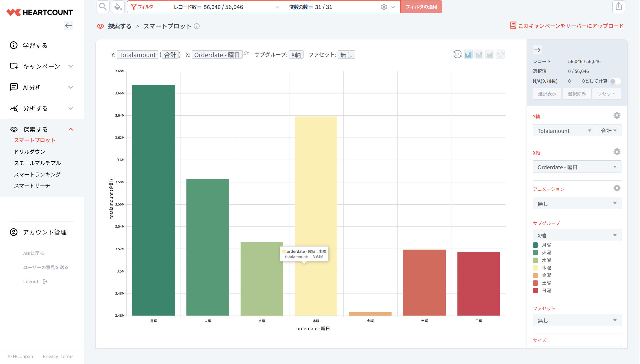Viewport: 640px width, 364px height.
Task: Click the 月曜 legend color swatch
Action: [x=536, y=245]
